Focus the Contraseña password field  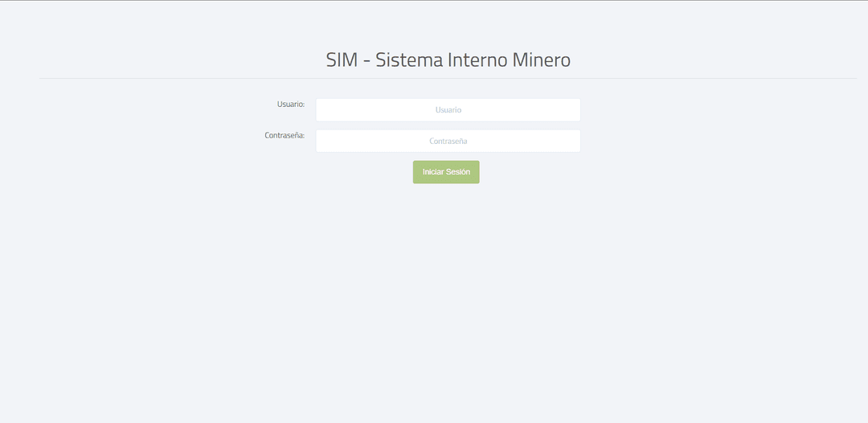(x=448, y=141)
